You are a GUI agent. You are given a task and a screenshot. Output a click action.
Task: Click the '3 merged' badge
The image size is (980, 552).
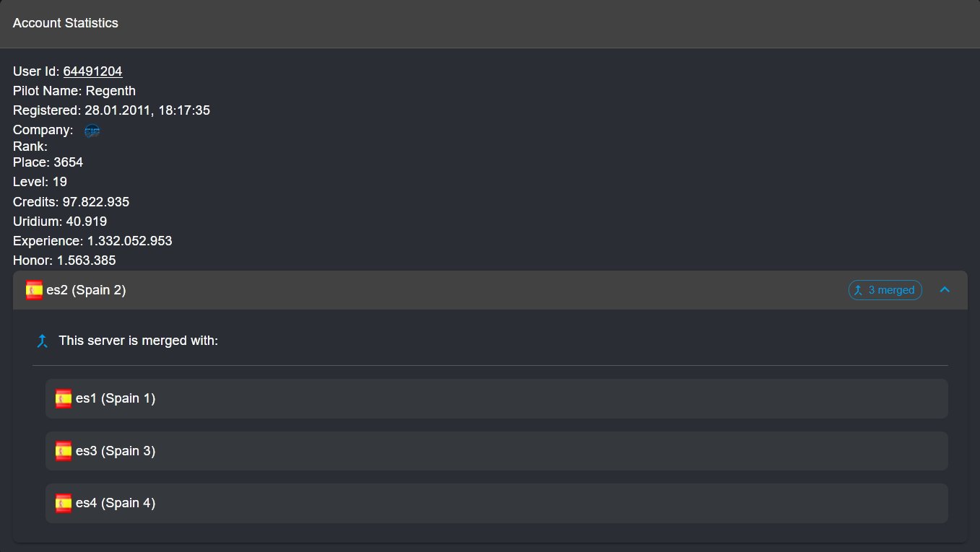(x=885, y=290)
